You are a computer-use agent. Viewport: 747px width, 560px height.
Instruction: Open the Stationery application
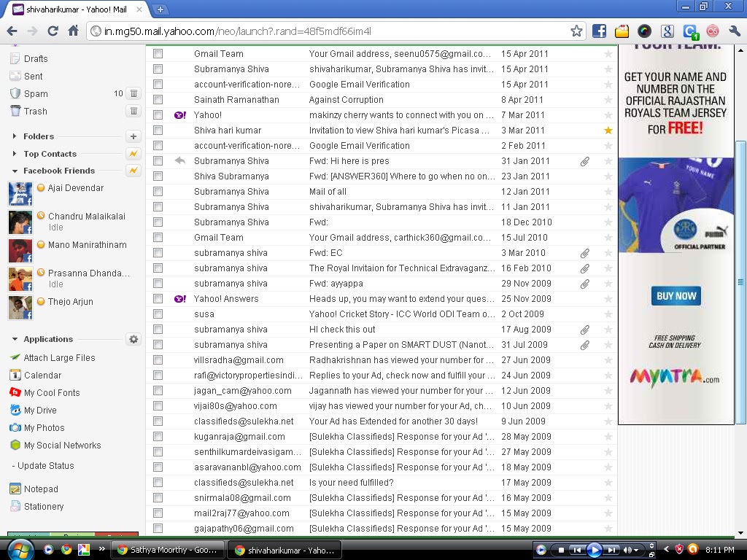(x=36, y=507)
